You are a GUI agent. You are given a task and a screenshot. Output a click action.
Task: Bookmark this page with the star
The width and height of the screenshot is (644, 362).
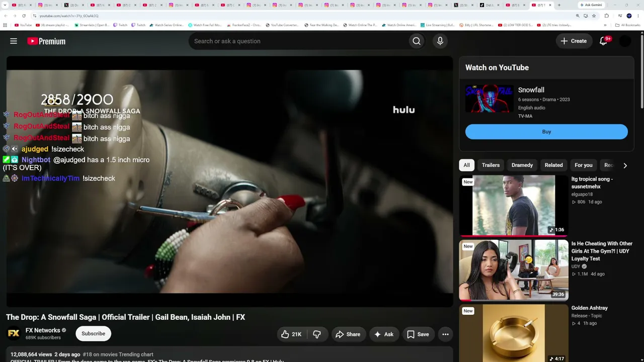point(594,16)
